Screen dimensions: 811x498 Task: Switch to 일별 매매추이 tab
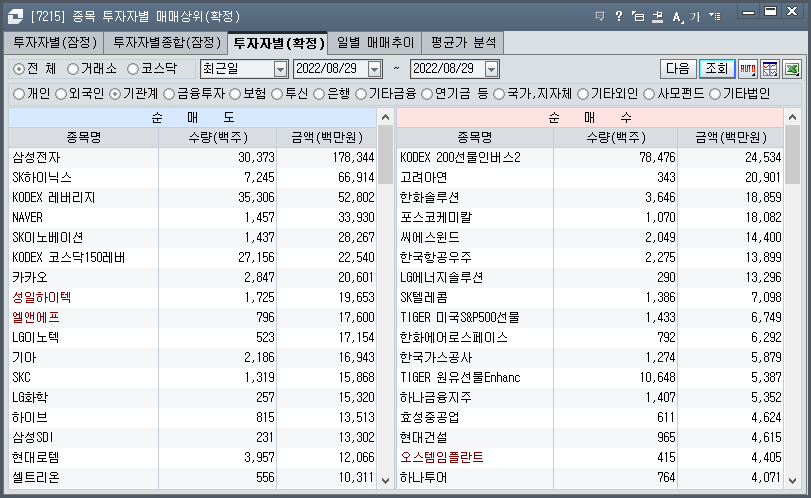(376, 43)
